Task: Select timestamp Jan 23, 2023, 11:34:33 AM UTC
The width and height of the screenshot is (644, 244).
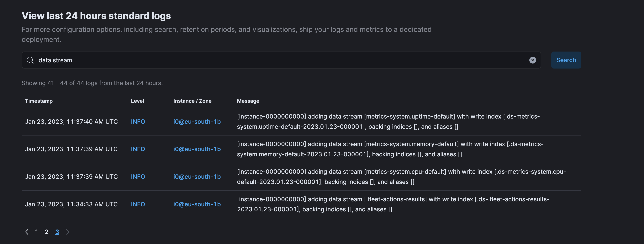Action: 71,204
